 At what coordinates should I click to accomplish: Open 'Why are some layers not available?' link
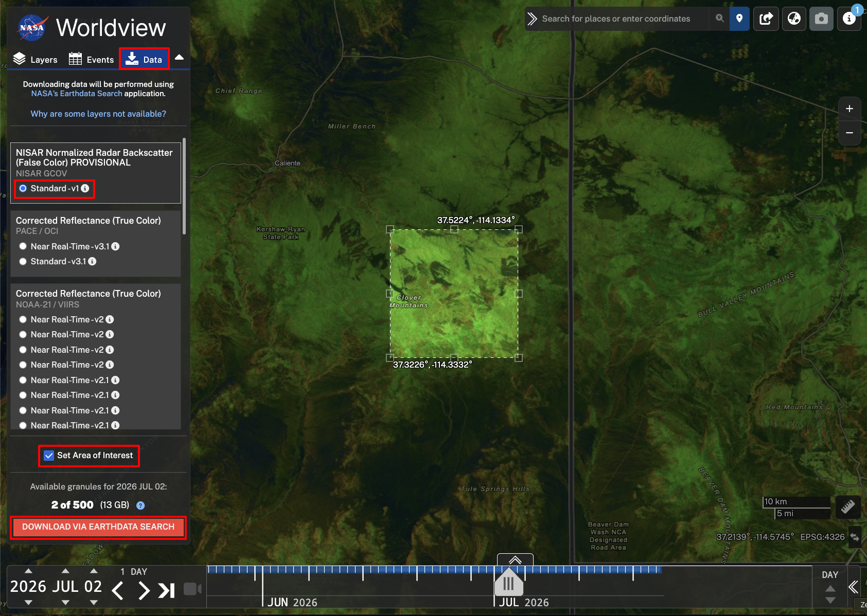pos(98,114)
